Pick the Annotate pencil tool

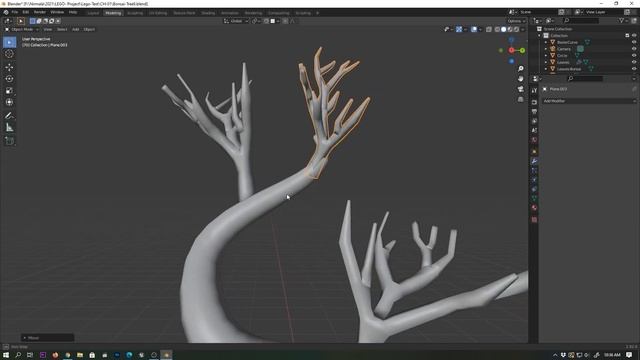(9, 116)
